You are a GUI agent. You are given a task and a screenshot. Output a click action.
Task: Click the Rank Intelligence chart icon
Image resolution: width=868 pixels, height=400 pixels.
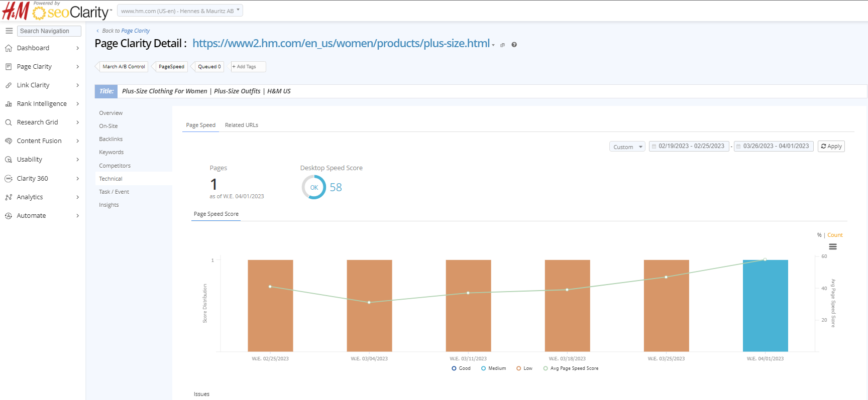9,104
